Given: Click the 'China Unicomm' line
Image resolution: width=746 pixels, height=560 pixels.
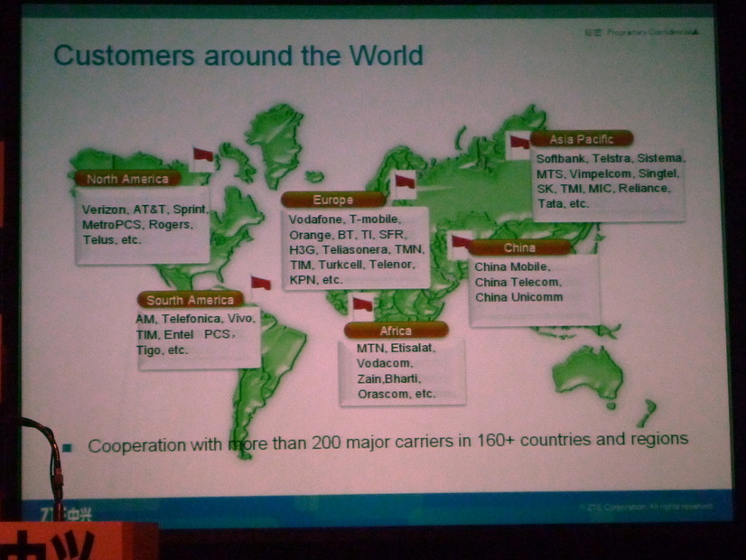Looking at the screenshot, I should [x=518, y=297].
